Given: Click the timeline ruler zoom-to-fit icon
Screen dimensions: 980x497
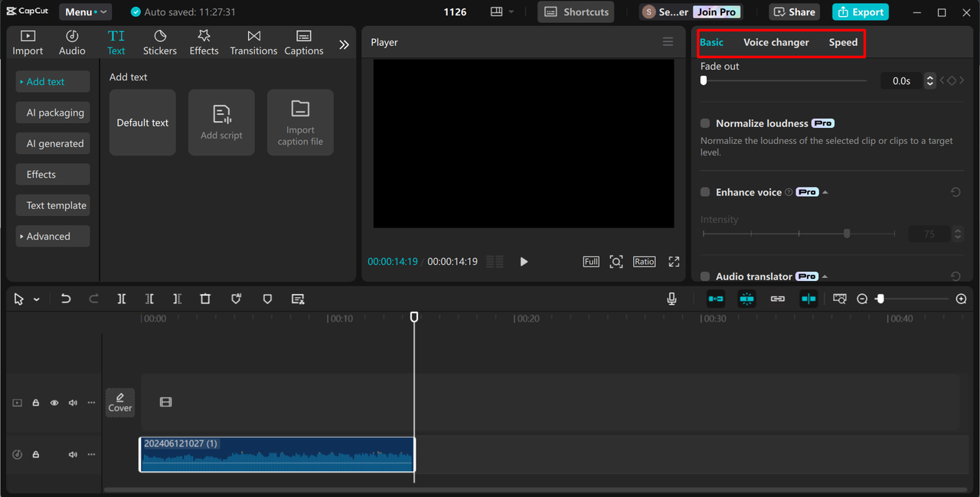Looking at the screenshot, I should point(840,299).
